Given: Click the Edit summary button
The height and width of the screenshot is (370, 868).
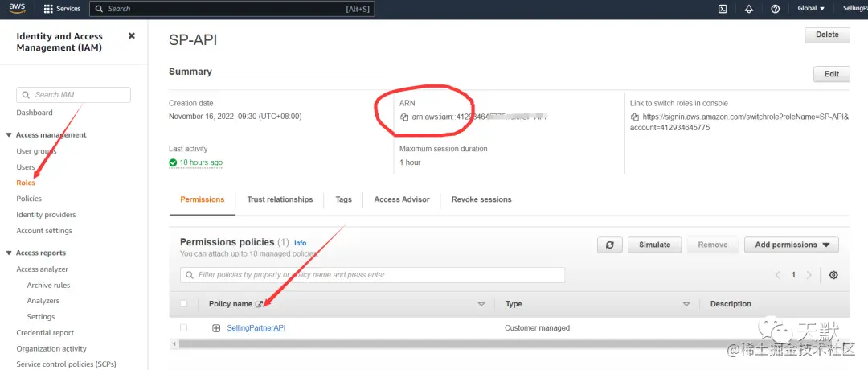Looking at the screenshot, I should click(x=832, y=74).
